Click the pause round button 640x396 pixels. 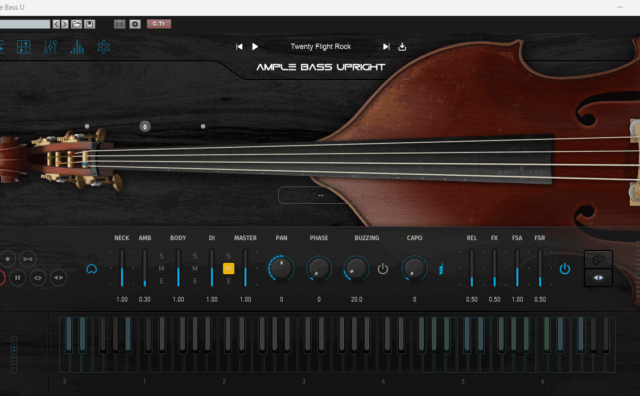tap(18, 278)
